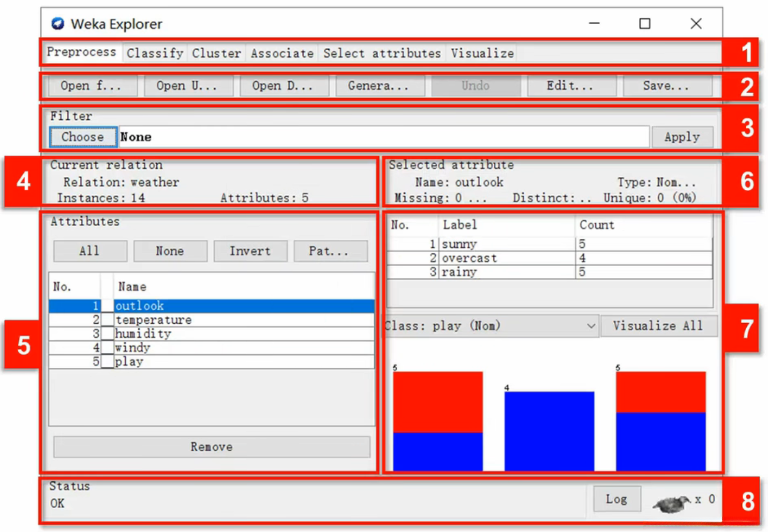Switch to the Preprocess tab
Viewport: 768px width, 532px height.
click(81, 52)
